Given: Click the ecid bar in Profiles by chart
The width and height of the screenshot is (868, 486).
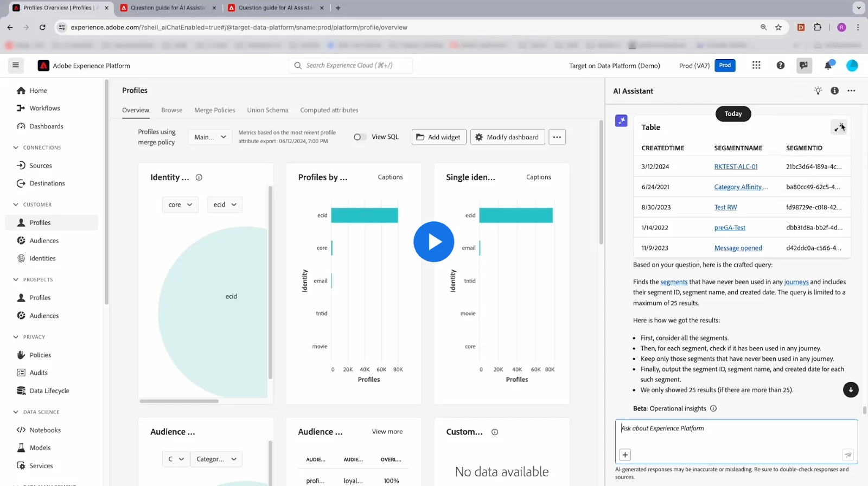Looking at the screenshot, I should click(x=365, y=215).
